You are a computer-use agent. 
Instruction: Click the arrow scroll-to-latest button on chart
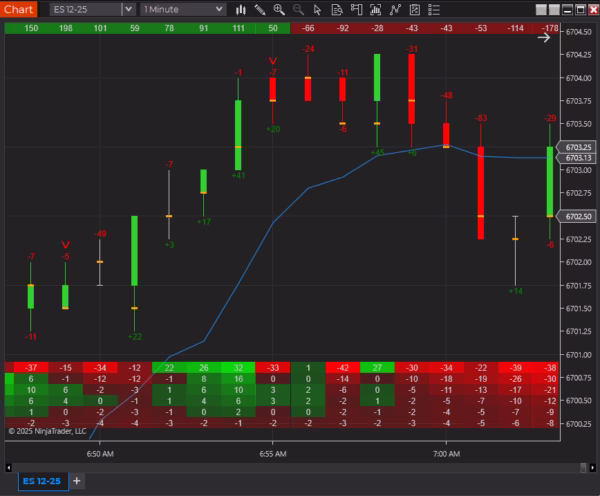(x=545, y=38)
